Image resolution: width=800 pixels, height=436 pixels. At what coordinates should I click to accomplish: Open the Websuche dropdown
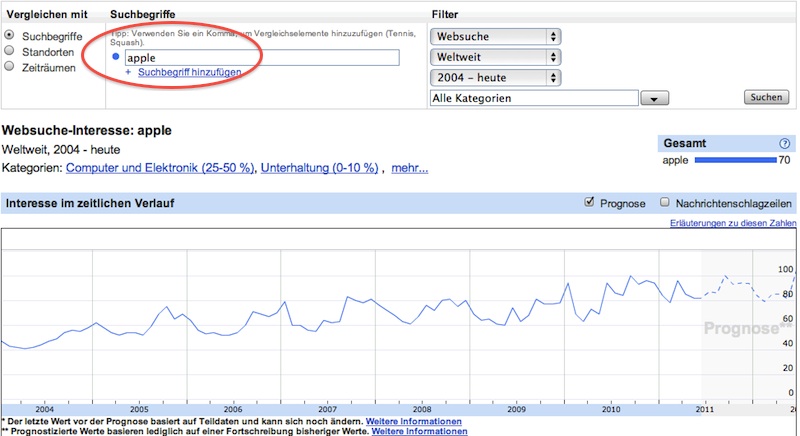point(494,36)
